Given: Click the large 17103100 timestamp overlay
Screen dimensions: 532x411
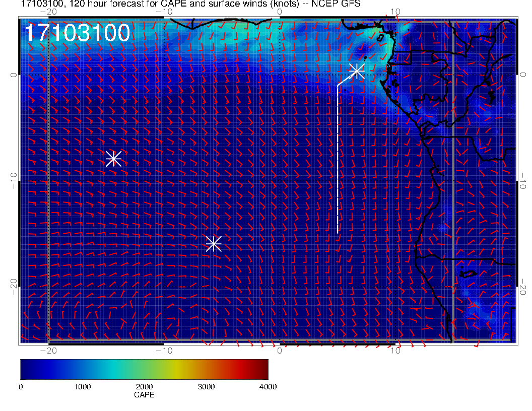Looking at the screenshot, I should click(x=77, y=33).
